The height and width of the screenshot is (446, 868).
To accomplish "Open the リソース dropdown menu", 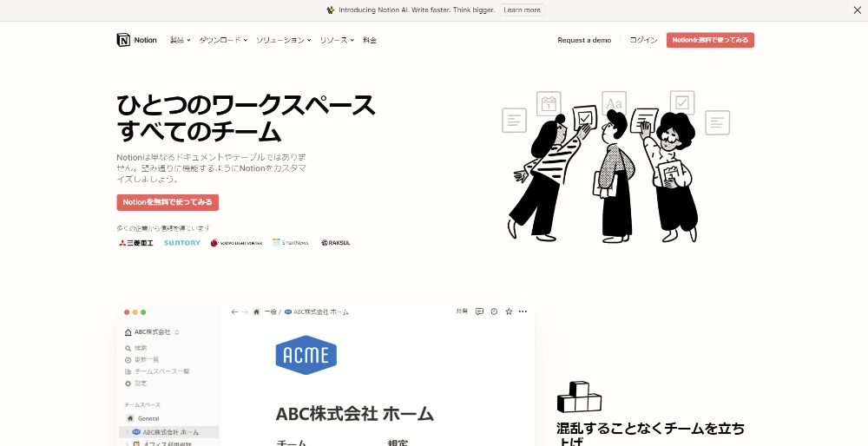I will pyautogui.click(x=337, y=40).
